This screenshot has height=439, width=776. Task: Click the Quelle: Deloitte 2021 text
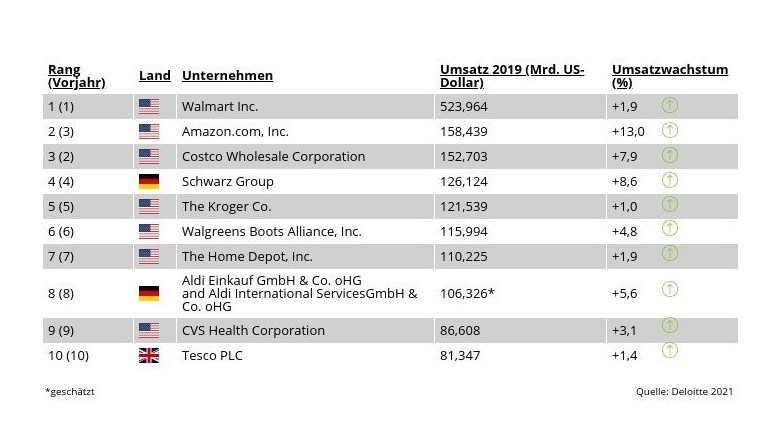coord(684,391)
